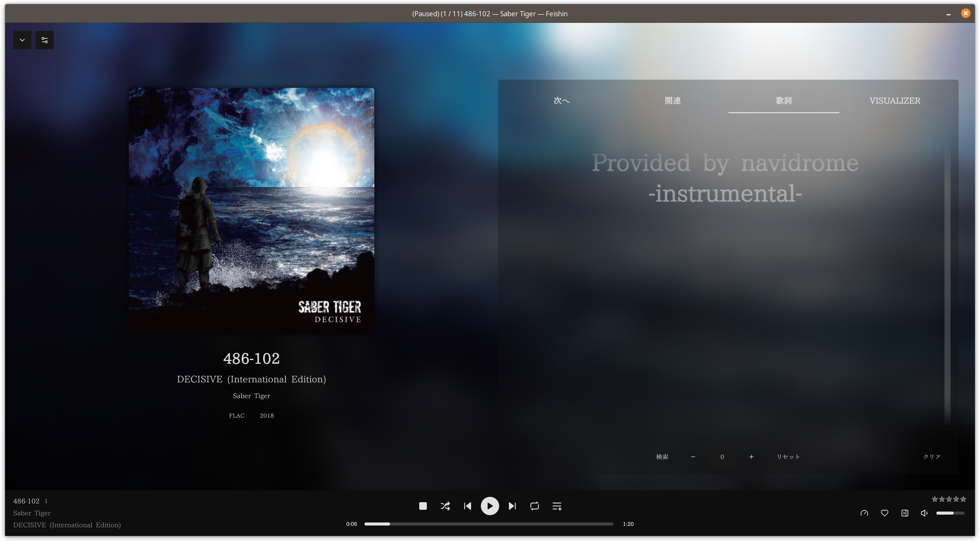Open the full screen player settings icon
The width and height of the screenshot is (980, 541).
point(45,40)
